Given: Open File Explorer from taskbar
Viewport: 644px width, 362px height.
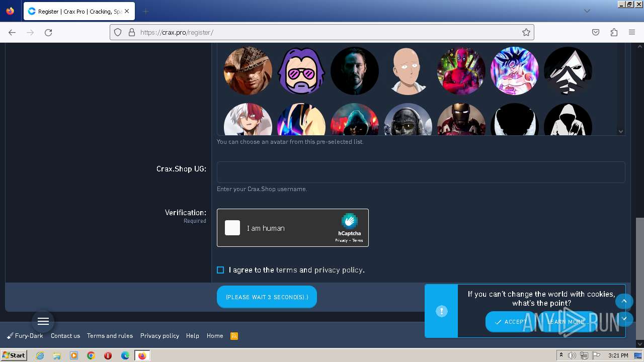Looking at the screenshot, I should tap(57, 355).
